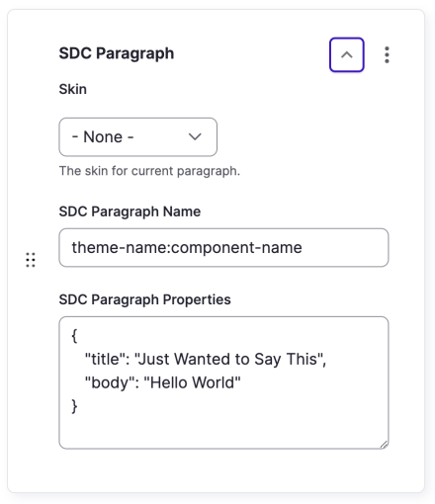Click the Properties textarea resize grip
This screenshot has width=435, height=504.
click(384, 445)
